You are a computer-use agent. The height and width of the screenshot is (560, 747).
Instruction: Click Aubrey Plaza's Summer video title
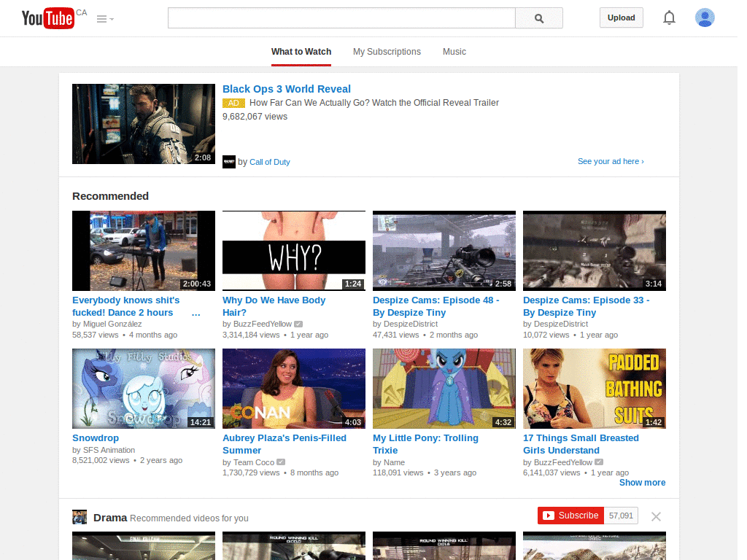285,444
